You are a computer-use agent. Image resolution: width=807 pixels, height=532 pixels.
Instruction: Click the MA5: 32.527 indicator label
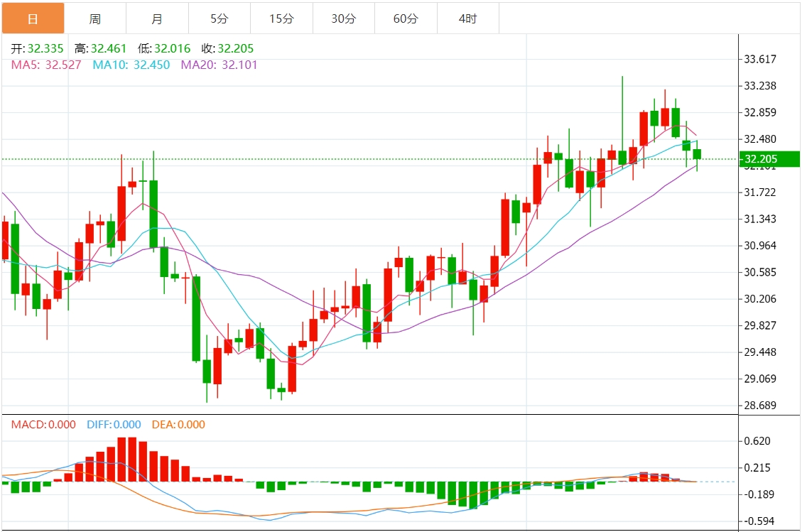click(46, 65)
